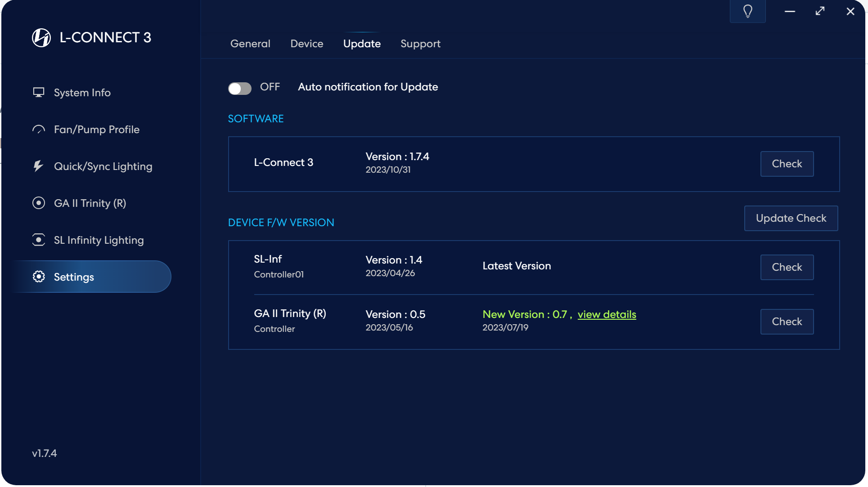Select the Update tab
The width and height of the screenshot is (868, 487).
click(x=362, y=44)
